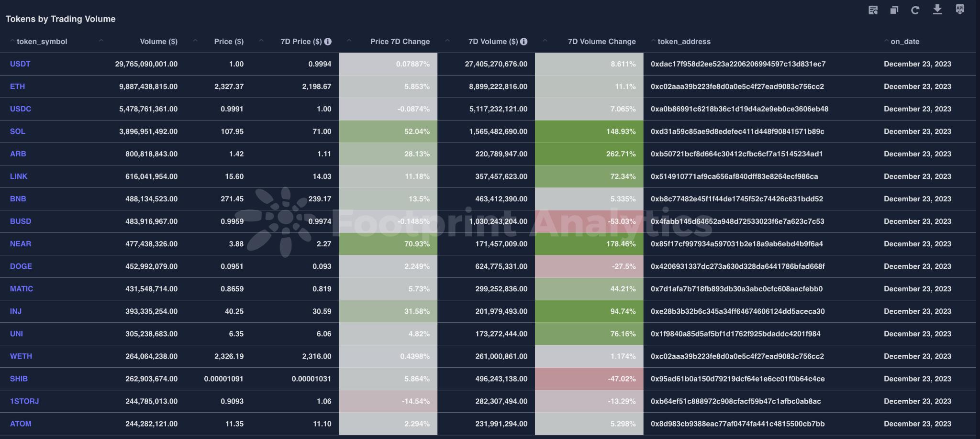
Task: Duplicate the table widget
Action: 894,10
